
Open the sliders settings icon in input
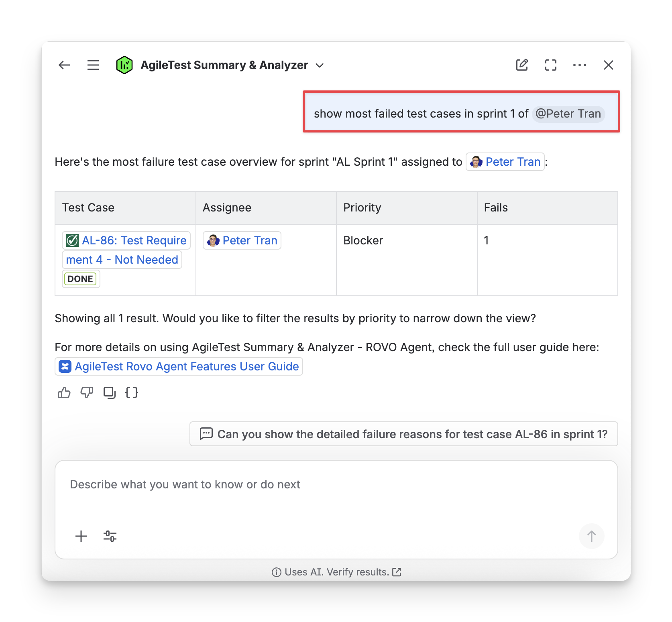(x=110, y=536)
